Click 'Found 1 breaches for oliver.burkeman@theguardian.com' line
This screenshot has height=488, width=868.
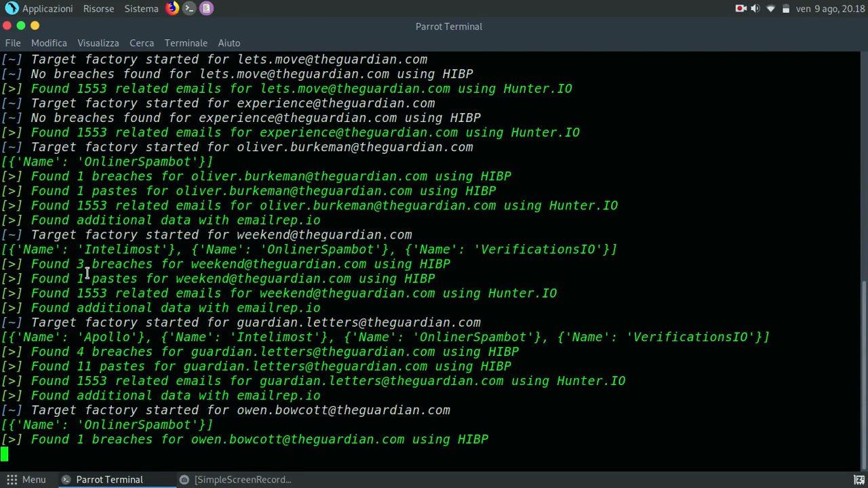(256, 176)
